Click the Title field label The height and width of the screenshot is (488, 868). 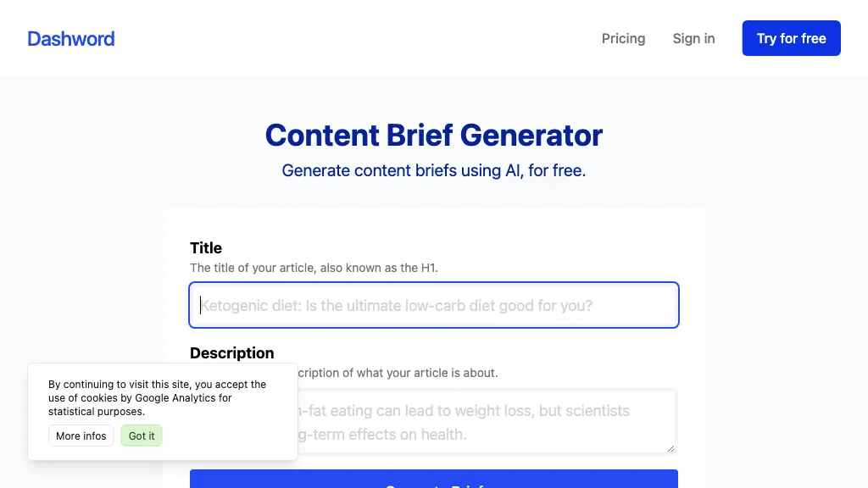206,247
